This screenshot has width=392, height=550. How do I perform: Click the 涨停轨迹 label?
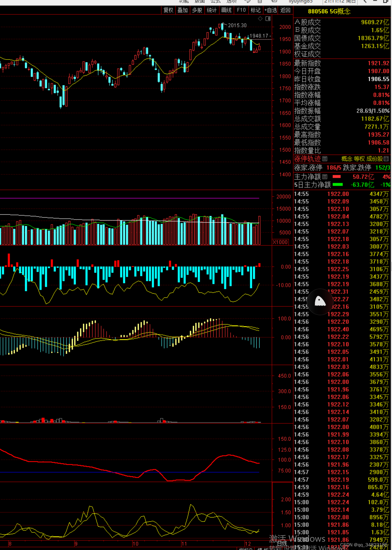(x=308, y=159)
